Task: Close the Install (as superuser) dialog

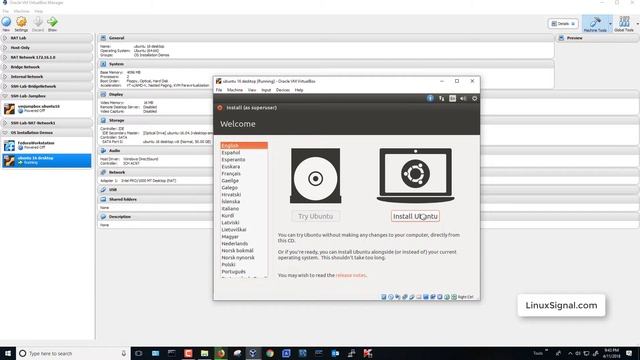Action: [220, 108]
